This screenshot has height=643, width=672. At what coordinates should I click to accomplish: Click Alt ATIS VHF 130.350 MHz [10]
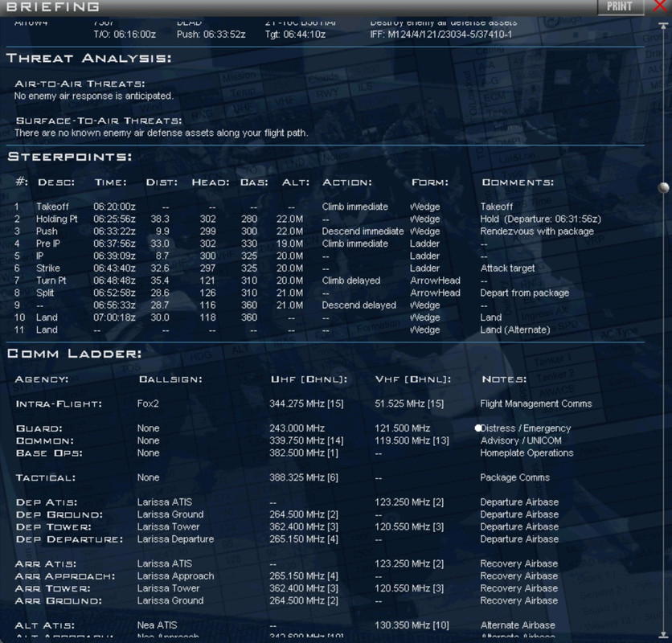pyautogui.click(x=412, y=625)
